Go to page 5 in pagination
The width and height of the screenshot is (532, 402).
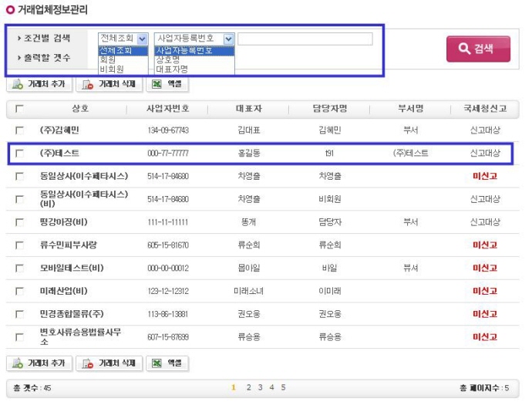pos(283,387)
